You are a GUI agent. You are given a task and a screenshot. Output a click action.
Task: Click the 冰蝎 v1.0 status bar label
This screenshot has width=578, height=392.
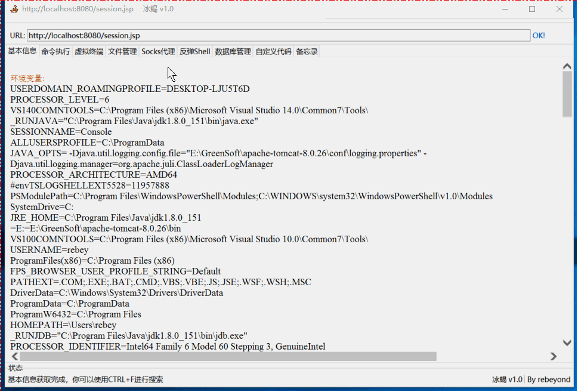pyautogui.click(x=507, y=379)
